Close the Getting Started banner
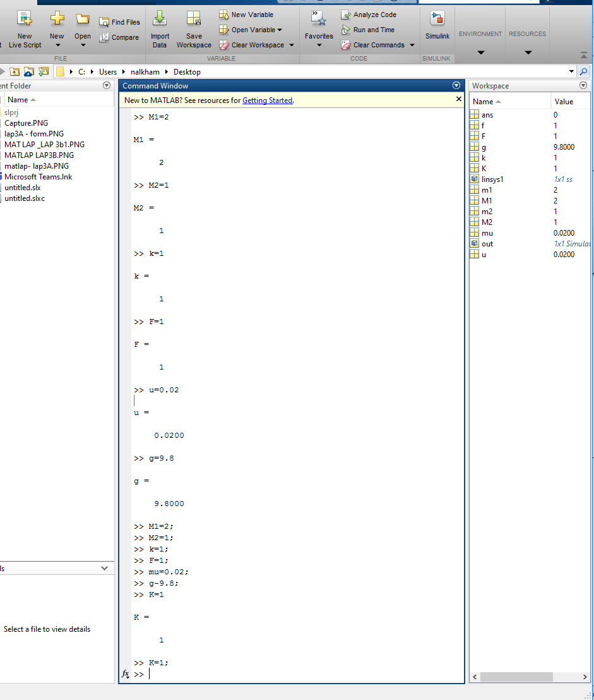 point(458,99)
